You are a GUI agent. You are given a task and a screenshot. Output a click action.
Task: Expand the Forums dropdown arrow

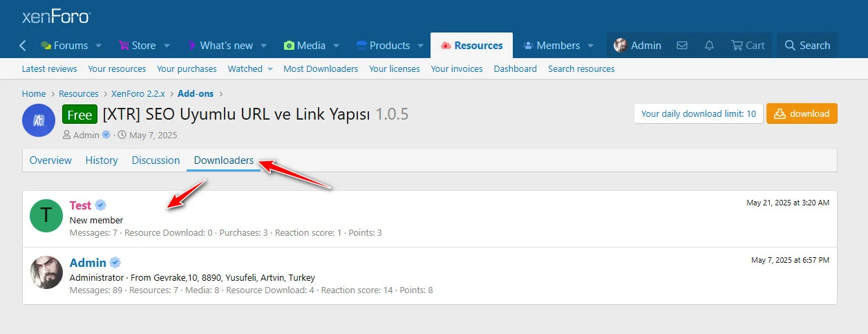pos(99,46)
